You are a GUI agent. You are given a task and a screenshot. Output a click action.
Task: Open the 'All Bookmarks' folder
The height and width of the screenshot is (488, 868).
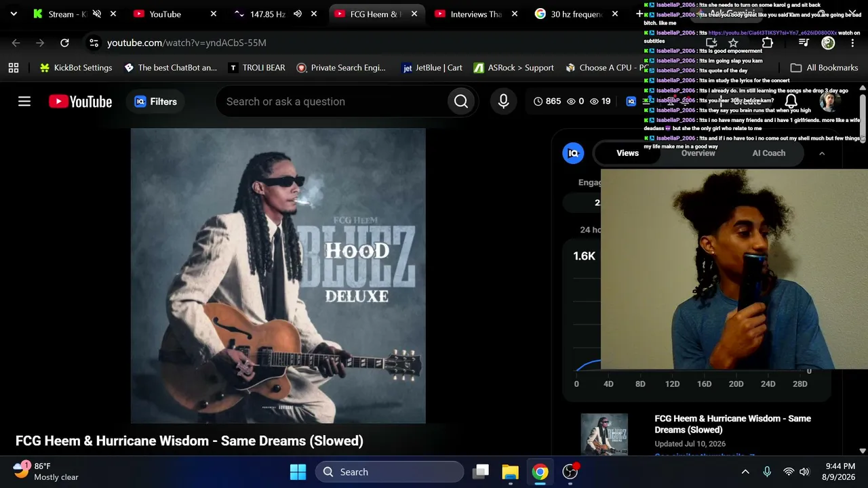click(824, 68)
